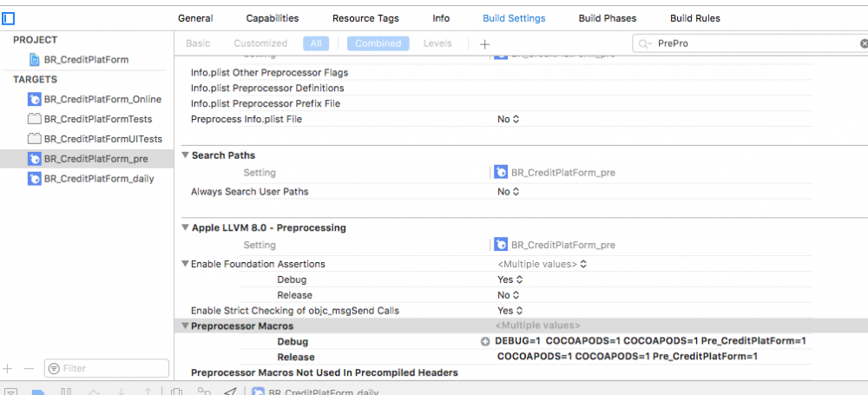Select the All settings filter
Screen dimensions: 868x395
click(x=315, y=43)
